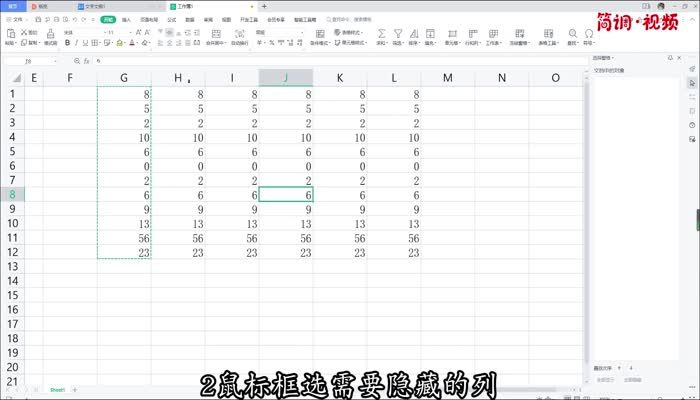
Task: Click the Bold formatting icon
Action: (66, 44)
